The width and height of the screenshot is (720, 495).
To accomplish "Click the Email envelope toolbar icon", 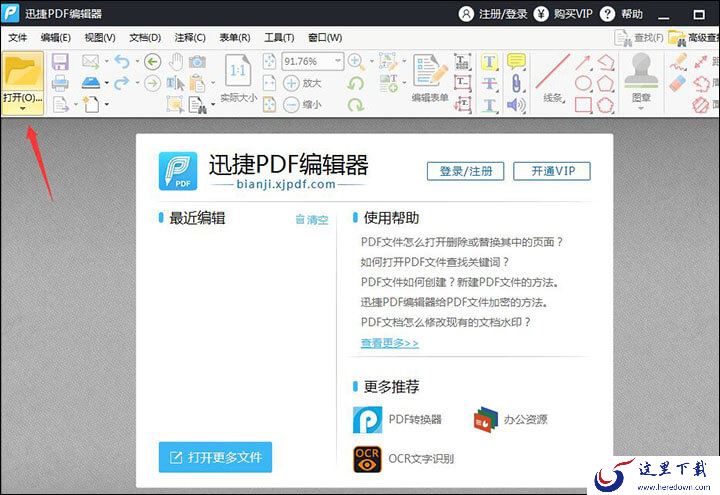I will pyautogui.click(x=90, y=61).
